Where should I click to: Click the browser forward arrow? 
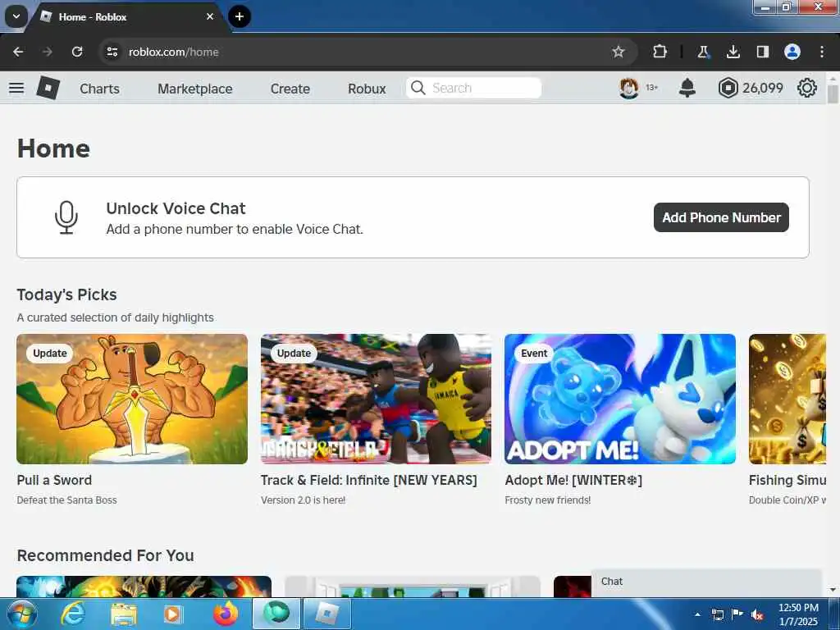pyautogui.click(x=47, y=52)
